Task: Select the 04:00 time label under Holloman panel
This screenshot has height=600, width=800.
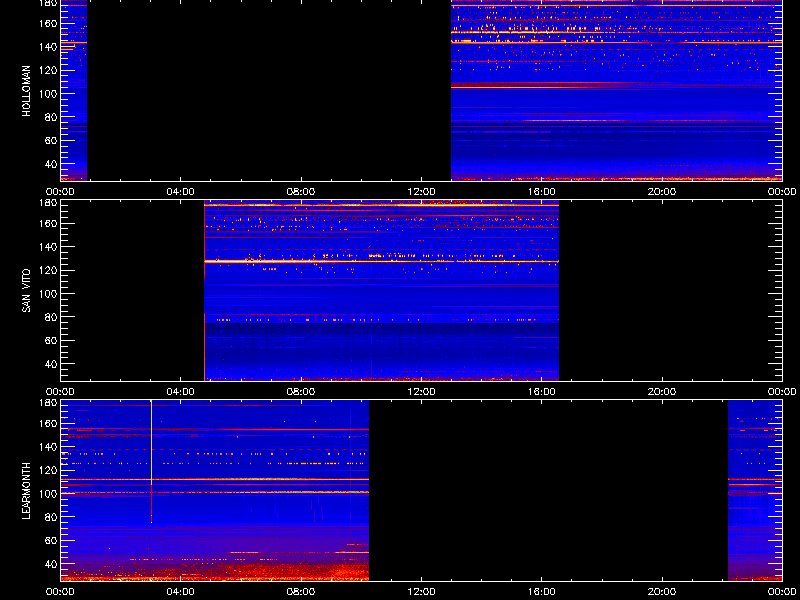Action: (181, 192)
